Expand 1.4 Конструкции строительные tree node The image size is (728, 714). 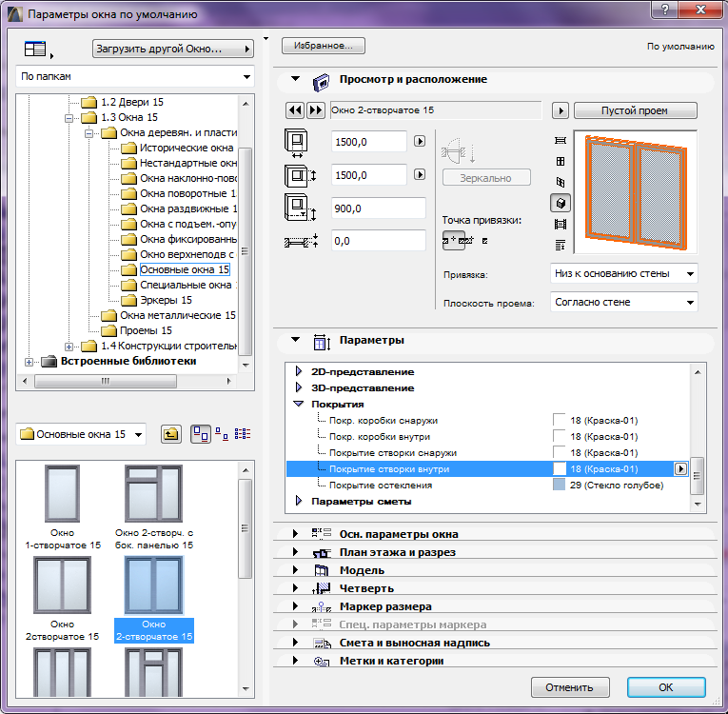(69, 346)
